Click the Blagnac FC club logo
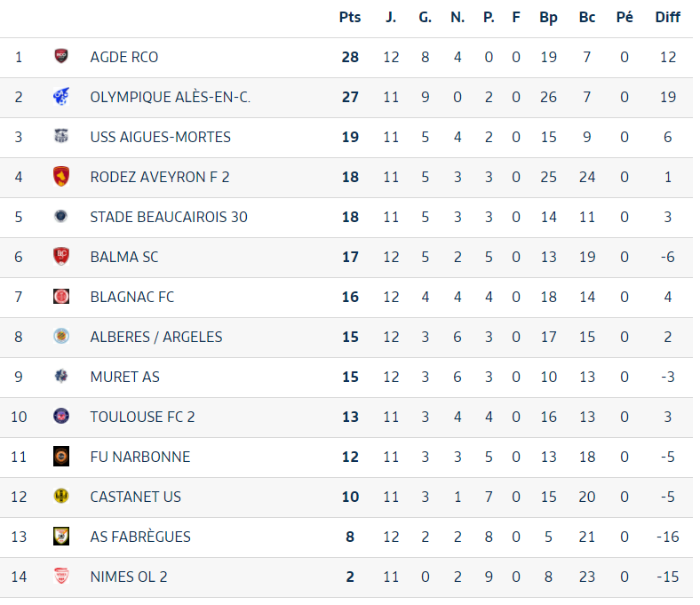The width and height of the screenshot is (700, 605). coord(61,297)
